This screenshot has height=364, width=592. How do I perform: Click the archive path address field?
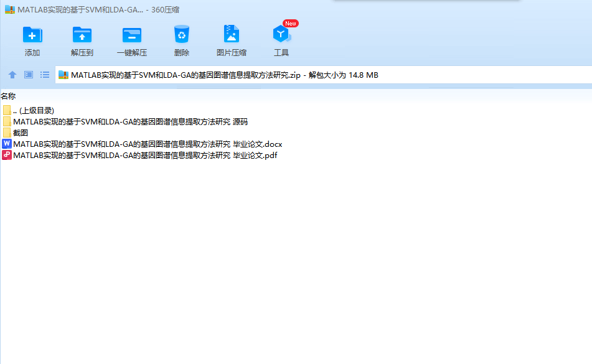[324, 75]
